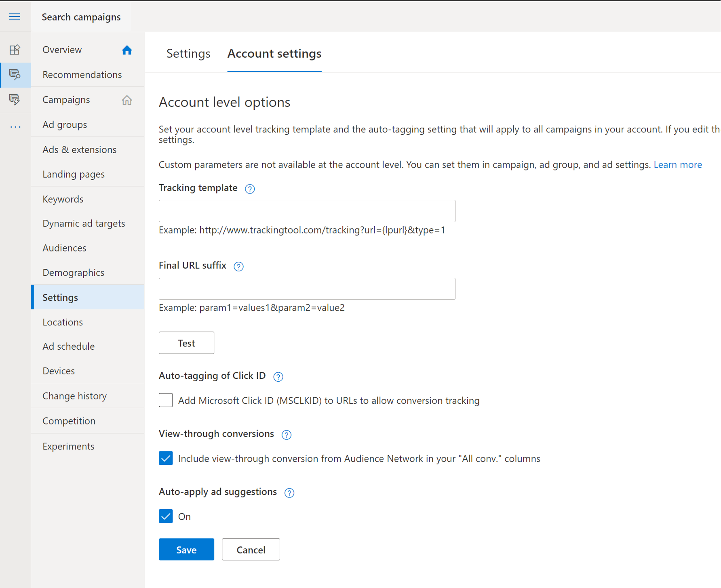Open Auto-tagging of Click ID help icon
Viewport: 721px width, 588px height.
click(278, 376)
